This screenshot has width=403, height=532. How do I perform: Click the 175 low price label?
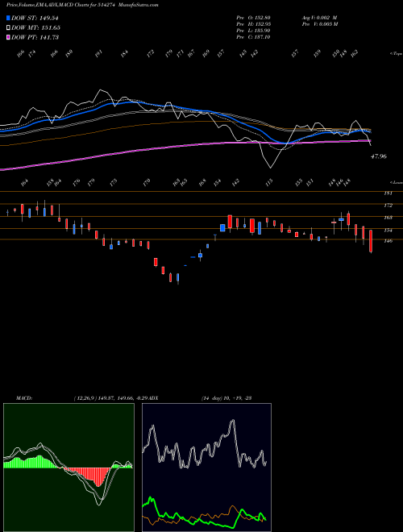pyautogui.click(x=114, y=182)
